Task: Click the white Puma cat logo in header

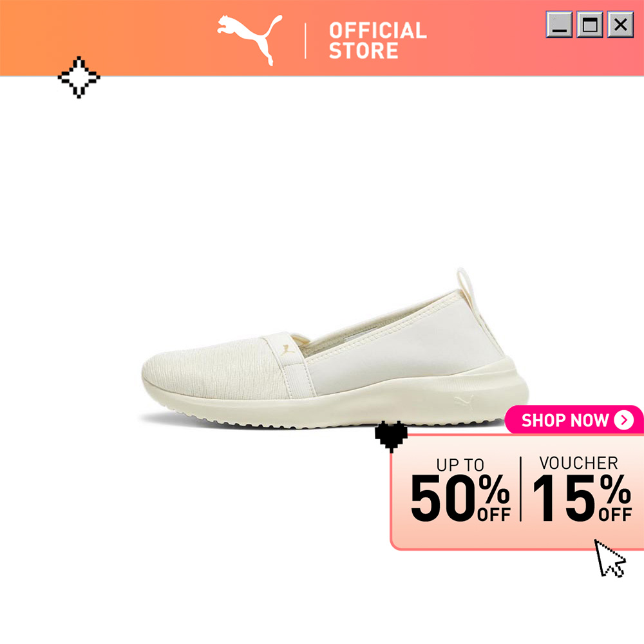Action: tap(250, 40)
